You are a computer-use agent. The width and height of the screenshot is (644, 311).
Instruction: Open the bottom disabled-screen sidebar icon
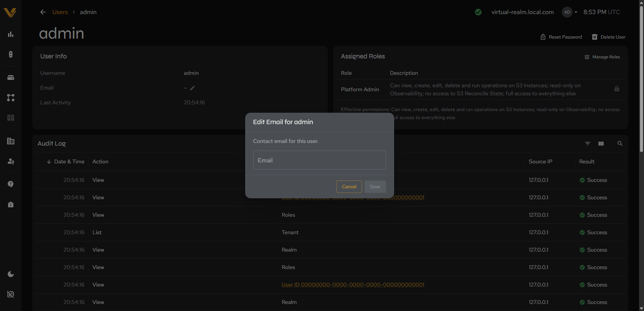coord(11,294)
